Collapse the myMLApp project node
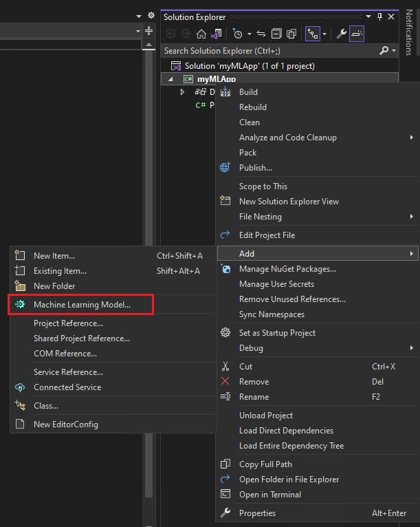 coord(170,79)
